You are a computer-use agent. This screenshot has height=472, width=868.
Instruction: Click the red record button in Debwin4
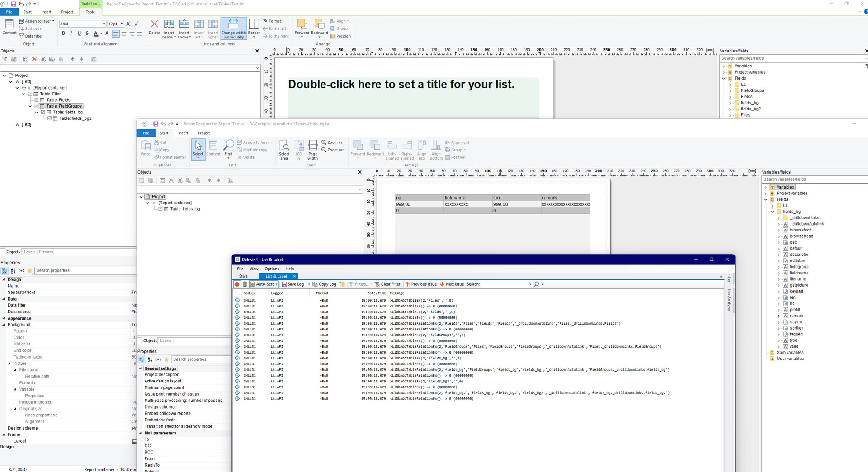coord(237,284)
